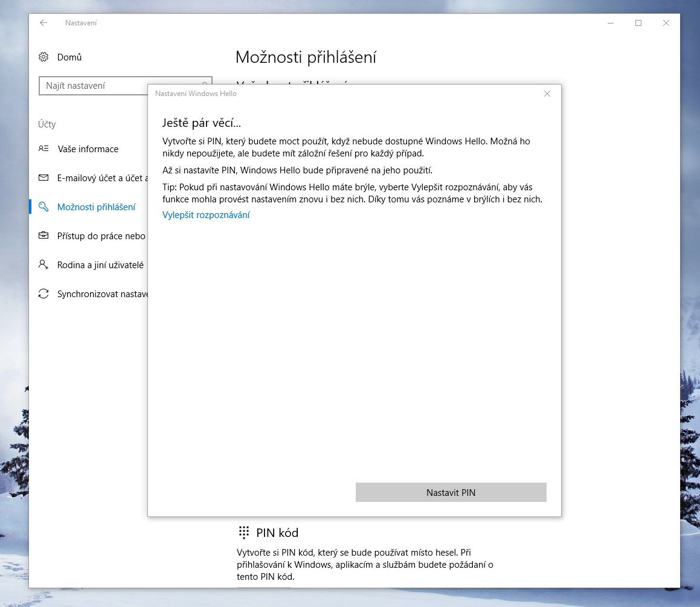Go to Rodina a jiní uživatelé
This screenshot has width=700, height=607.
pyautogui.click(x=100, y=265)
